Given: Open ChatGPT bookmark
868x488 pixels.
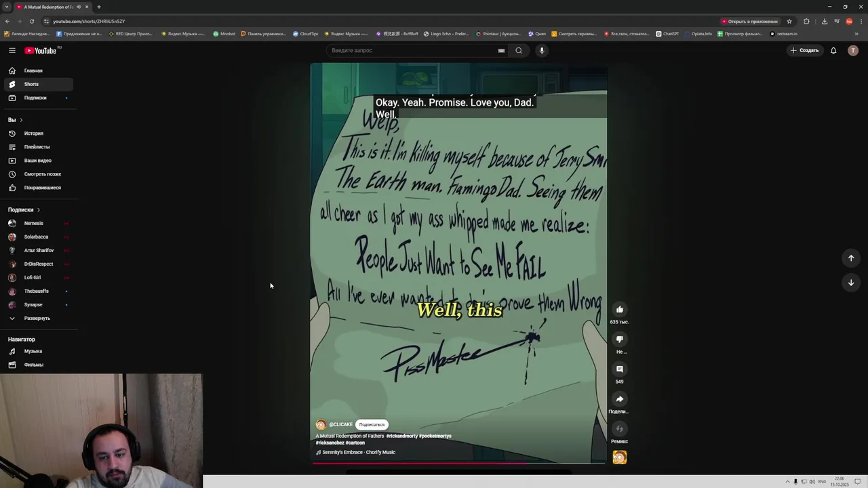Looking at the screenshot, I should coord(667,33).
